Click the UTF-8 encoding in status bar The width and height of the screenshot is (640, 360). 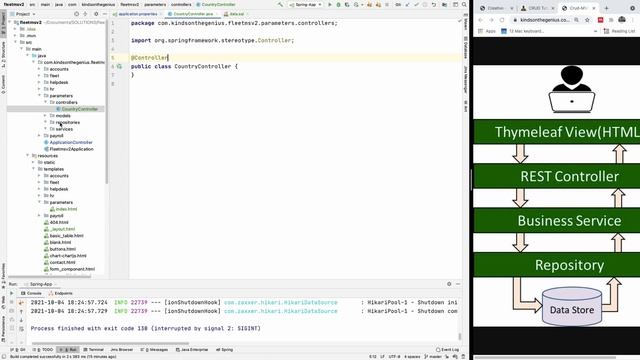394,357
